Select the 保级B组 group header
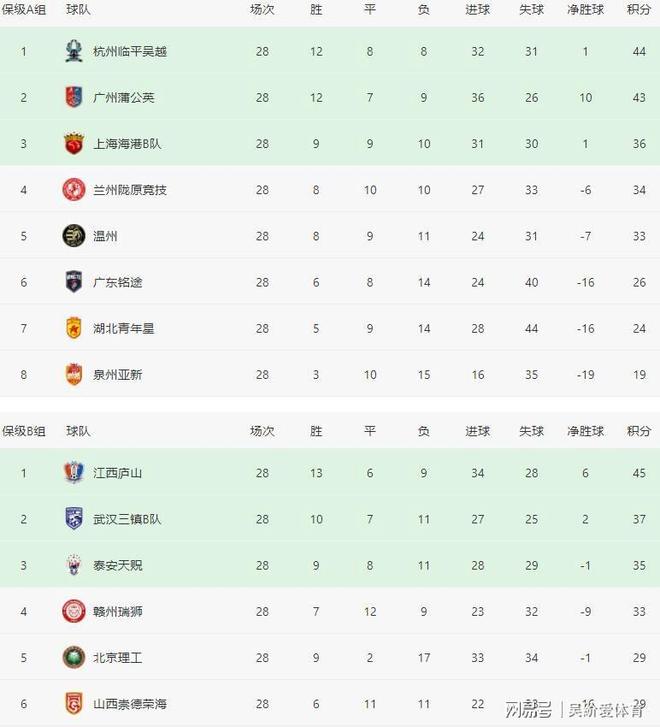 pyautogui.click(x=24, y=431)
